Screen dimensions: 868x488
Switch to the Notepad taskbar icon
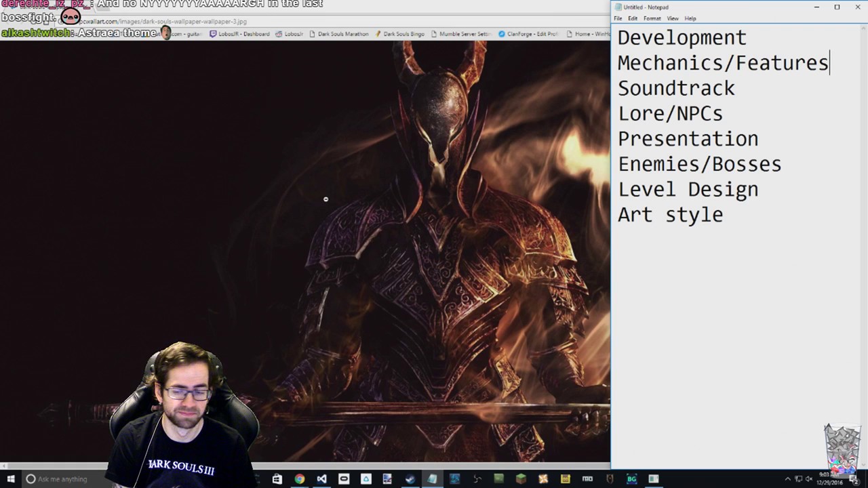pyautogui.click(x=432, y=479)
